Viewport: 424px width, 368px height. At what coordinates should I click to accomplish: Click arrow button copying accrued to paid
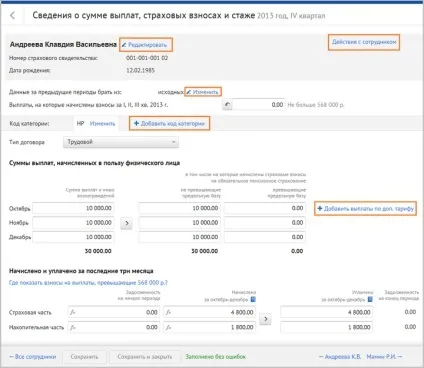[x=265, y=319]
